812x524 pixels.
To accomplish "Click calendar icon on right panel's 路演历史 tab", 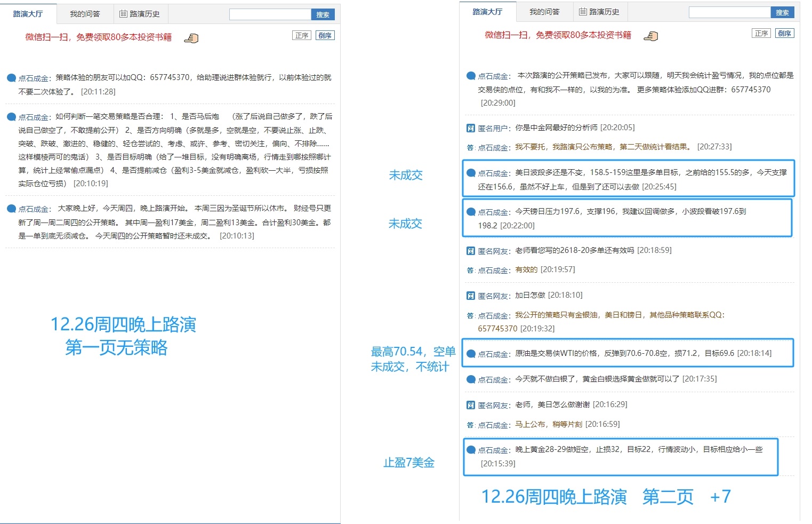I will [x=583, y=12].
